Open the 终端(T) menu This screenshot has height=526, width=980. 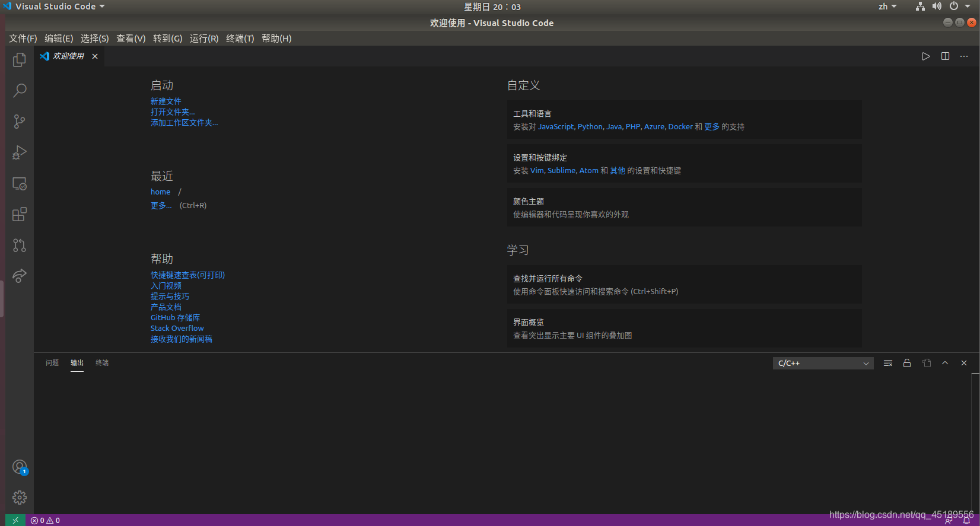[x=240, y=39]
